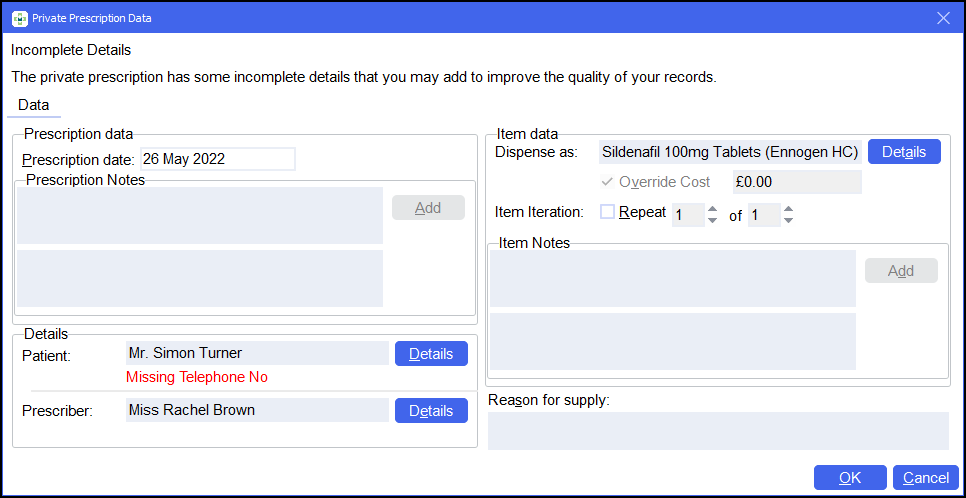Click the app icon in the title bar
The image size is (966, 498).
coord(19,18)
